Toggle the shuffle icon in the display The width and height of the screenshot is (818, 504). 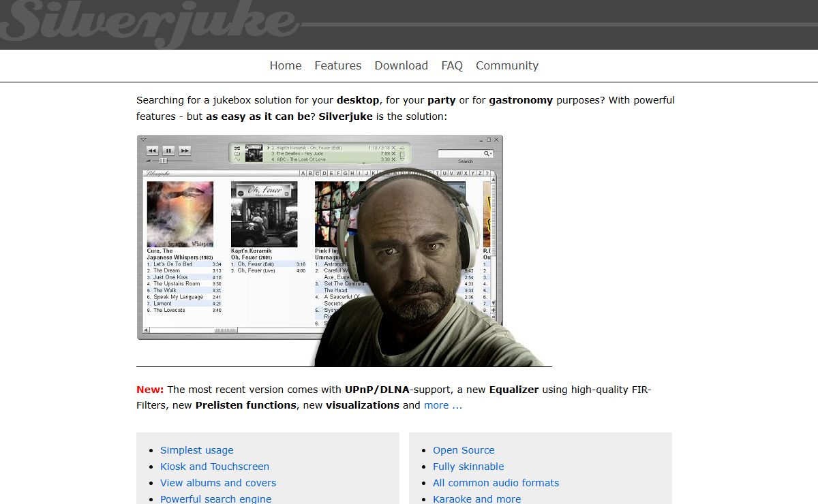point(237,148)
